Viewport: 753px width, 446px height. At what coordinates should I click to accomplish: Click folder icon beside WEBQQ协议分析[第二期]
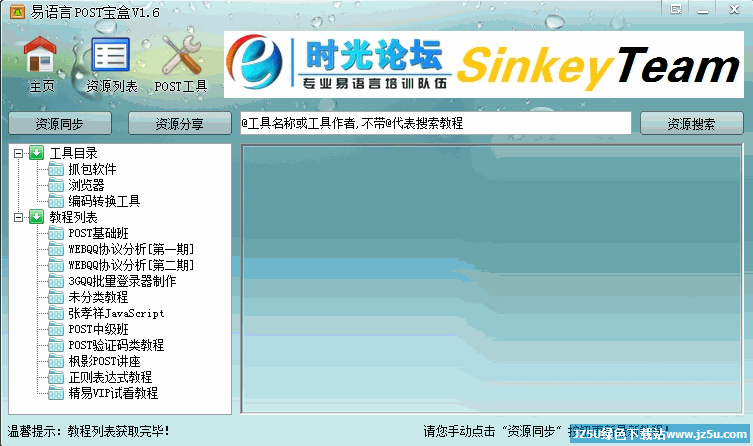tap(56, 265)
